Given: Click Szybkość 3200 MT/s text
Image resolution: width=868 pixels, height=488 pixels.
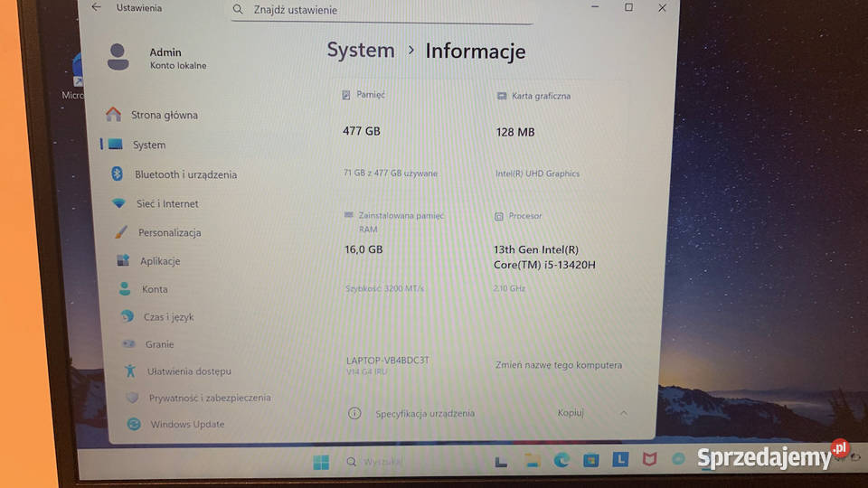Looking at the screenshot, I should (385, 288).
